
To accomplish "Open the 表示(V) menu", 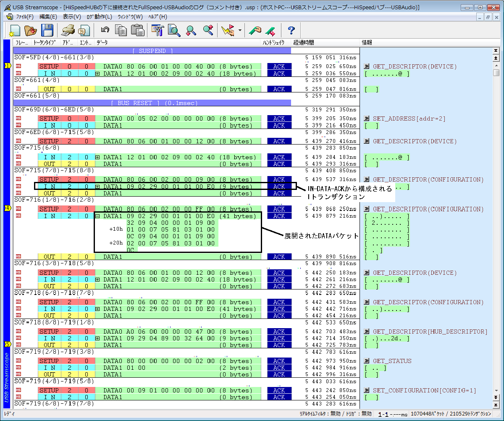I will 72,17.
